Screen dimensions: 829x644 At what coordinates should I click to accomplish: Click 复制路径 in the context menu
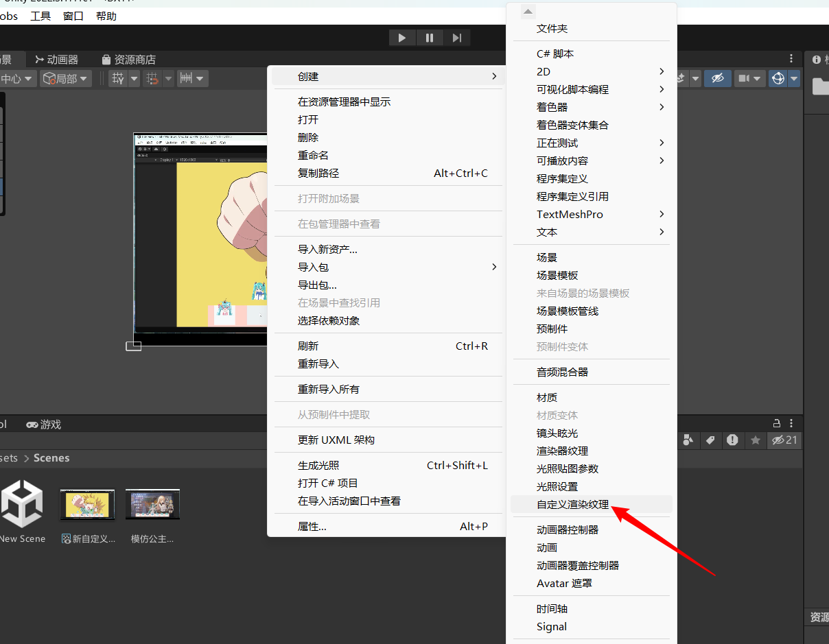[x=388, y=173]
